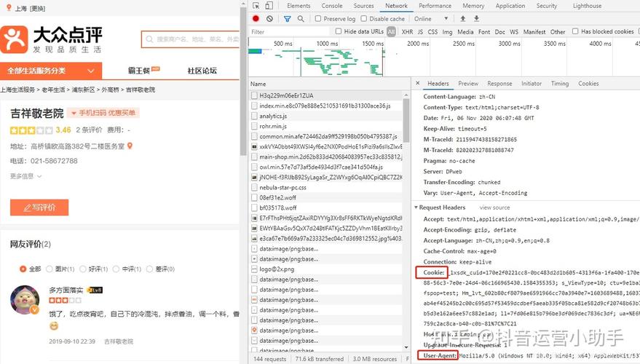The height and width of the screenshot is (364, 640).
Task: Open the Performance tab
Action: click(x=435, y=6)
